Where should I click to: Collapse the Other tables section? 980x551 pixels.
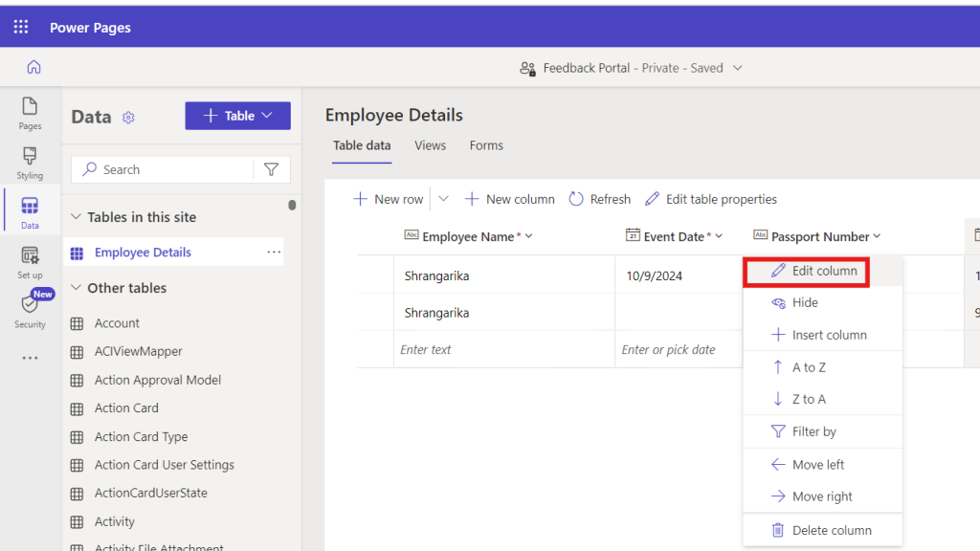click(x=77, y=288)
